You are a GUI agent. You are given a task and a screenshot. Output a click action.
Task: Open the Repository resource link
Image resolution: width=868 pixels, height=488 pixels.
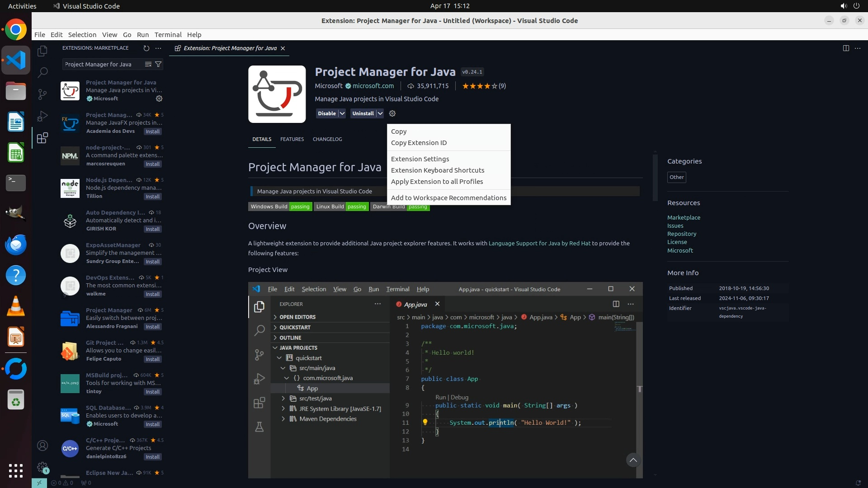pos(682,234)
